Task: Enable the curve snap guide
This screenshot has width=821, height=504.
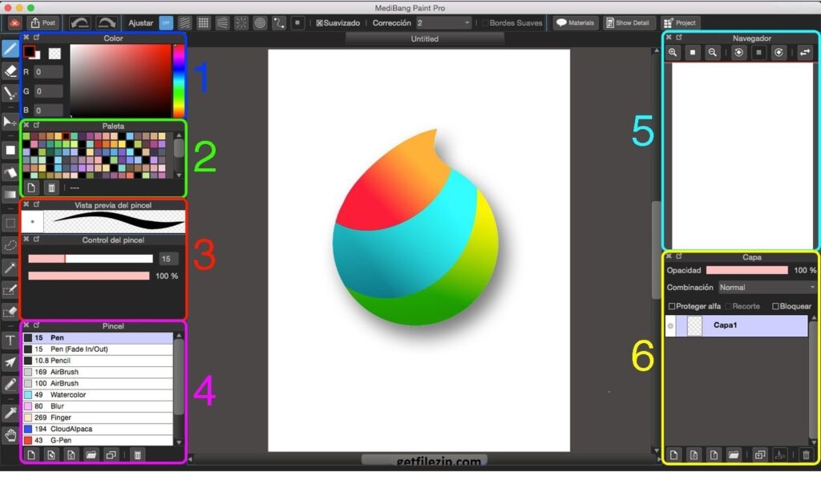Action: click(279, 22)
